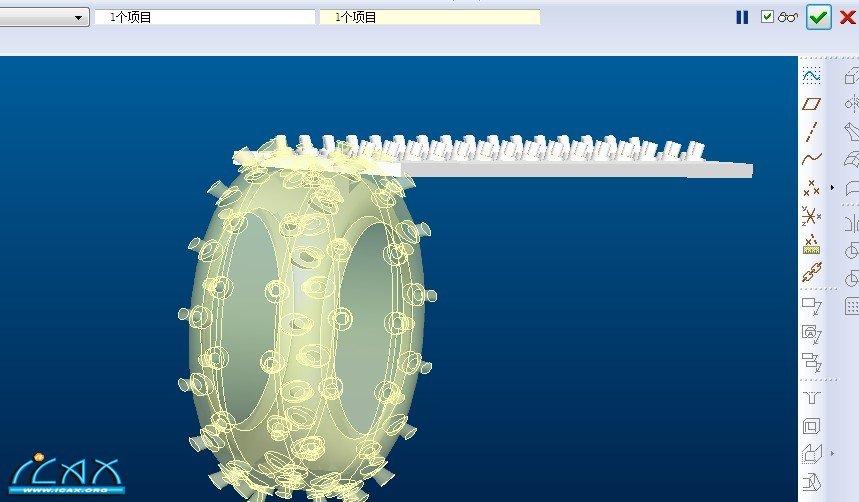This screenshot has height=502, width=859.
Task: Select the Sketch tool icon
Action: pos(811,75)
